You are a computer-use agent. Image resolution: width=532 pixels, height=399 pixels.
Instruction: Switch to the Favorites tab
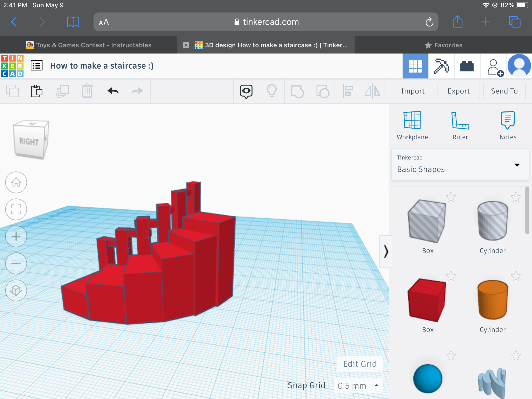click(x=443, y=45)
